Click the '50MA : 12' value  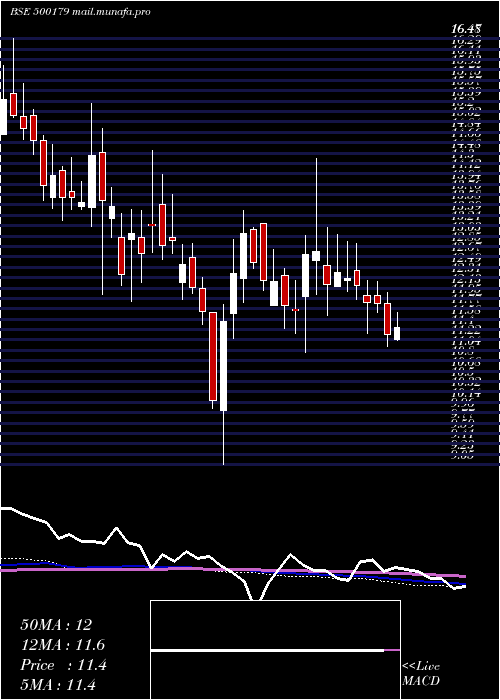pyautogui.click(x=56, y=625)
